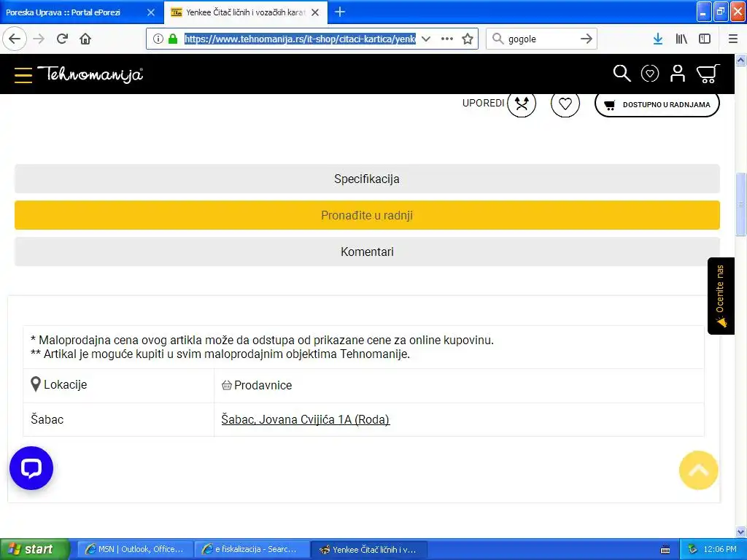Open page actions three-dot menu
This screenshot has width=747, height=560.
coord(447,39)
